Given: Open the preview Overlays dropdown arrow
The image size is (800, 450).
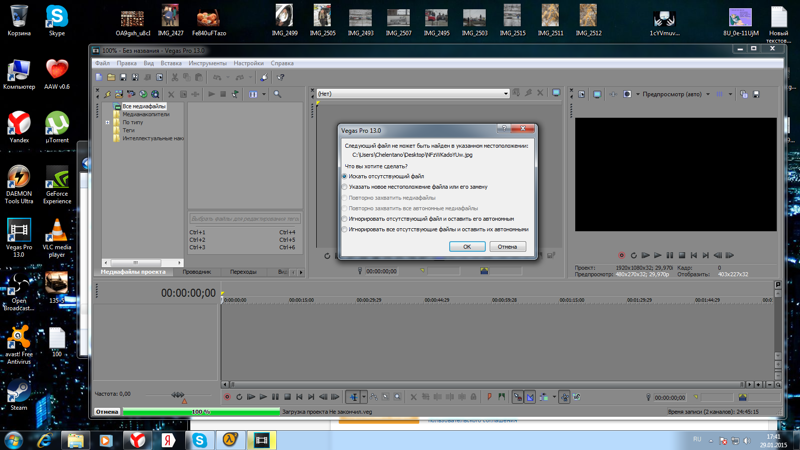Looking at the screenshot, I should 731,94.
